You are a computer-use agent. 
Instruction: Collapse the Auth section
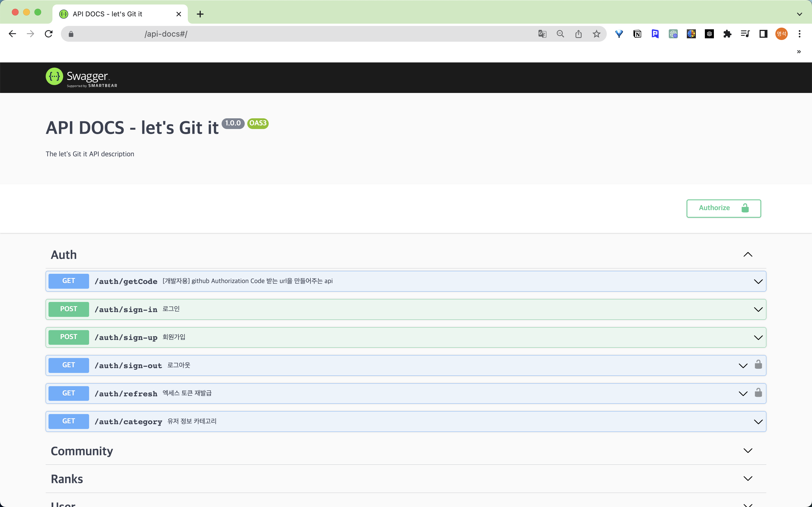(x=748, y=255)
